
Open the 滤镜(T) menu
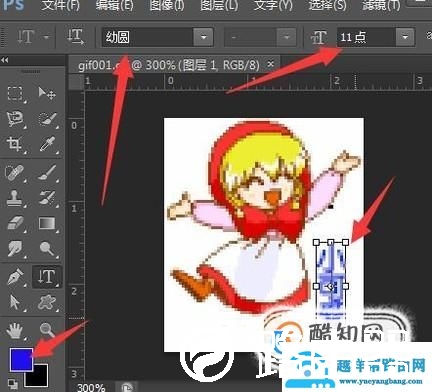[x=381, y=5]
